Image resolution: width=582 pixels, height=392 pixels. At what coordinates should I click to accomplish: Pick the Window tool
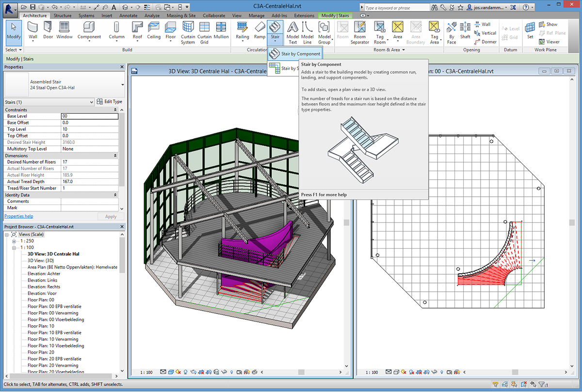[x=64, y=31]
